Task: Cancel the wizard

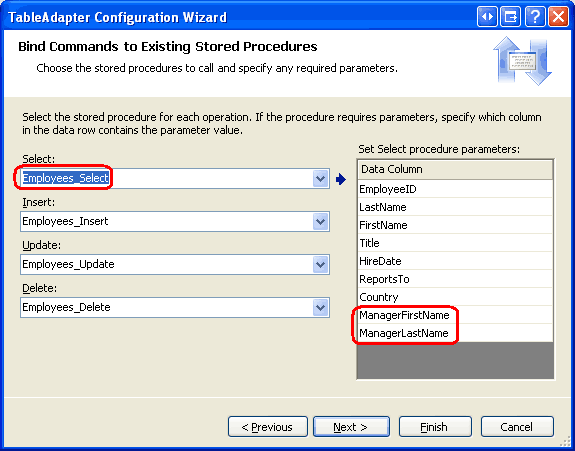Action: [517, 427]
